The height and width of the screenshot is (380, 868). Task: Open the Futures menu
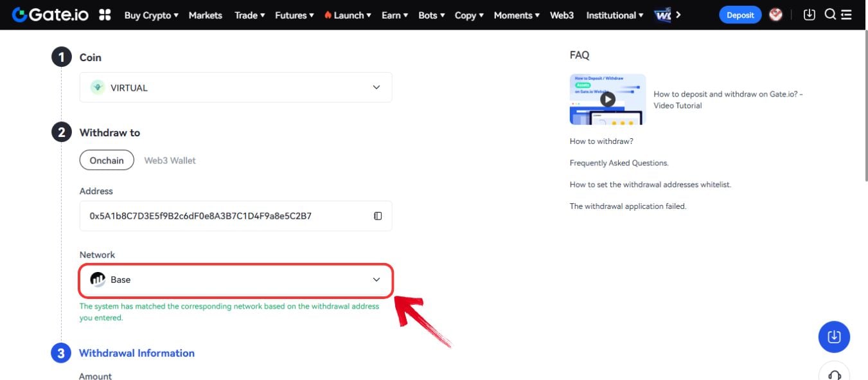294,15
